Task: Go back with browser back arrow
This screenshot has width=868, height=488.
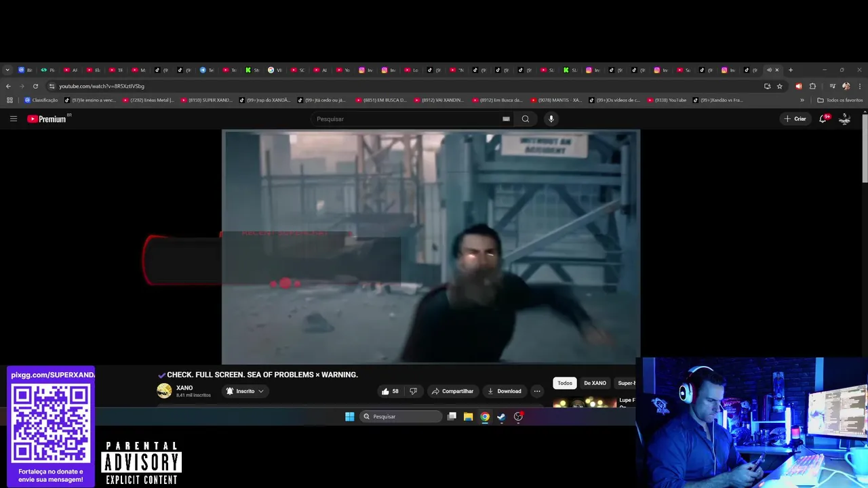Action: click(8, 86)
